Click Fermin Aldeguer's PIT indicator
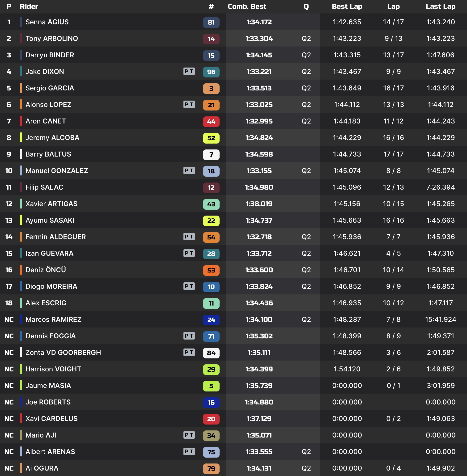Screen dimensions: 467x476 [x=189, y=237]
